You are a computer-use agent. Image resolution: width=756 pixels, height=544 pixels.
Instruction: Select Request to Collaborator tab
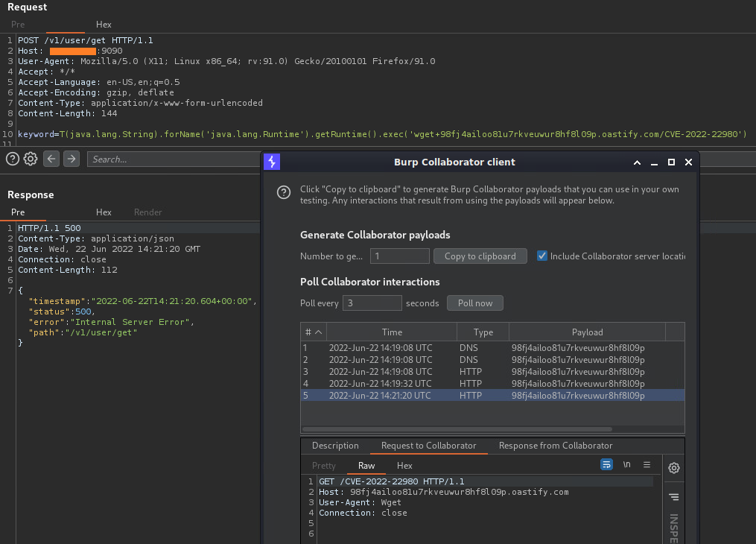[428, 446]
